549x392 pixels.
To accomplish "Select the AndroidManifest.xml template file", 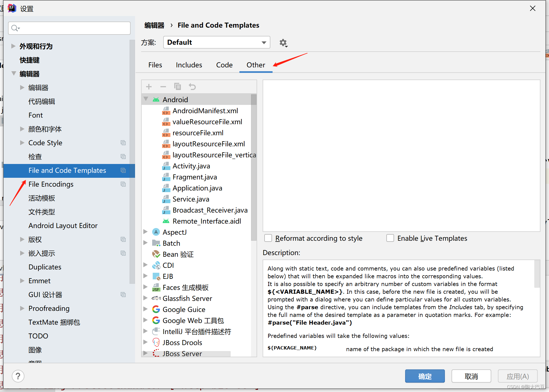I will click(x=205, y=111).
